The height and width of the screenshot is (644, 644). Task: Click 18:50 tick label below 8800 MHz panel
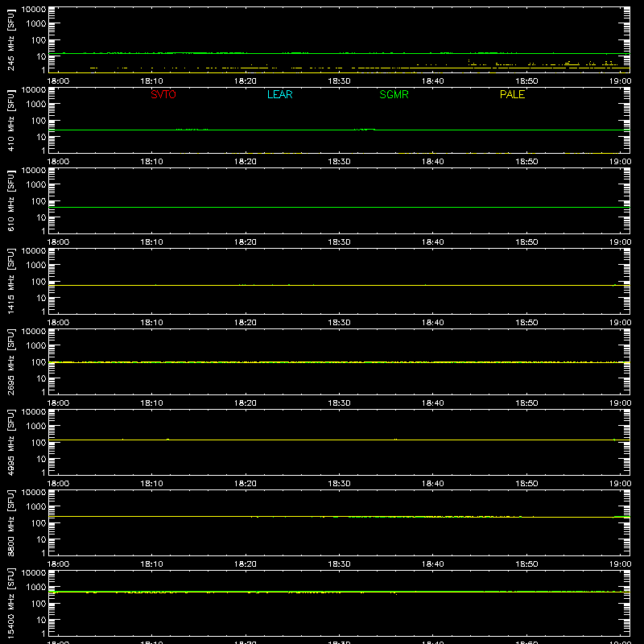[526, 564]
